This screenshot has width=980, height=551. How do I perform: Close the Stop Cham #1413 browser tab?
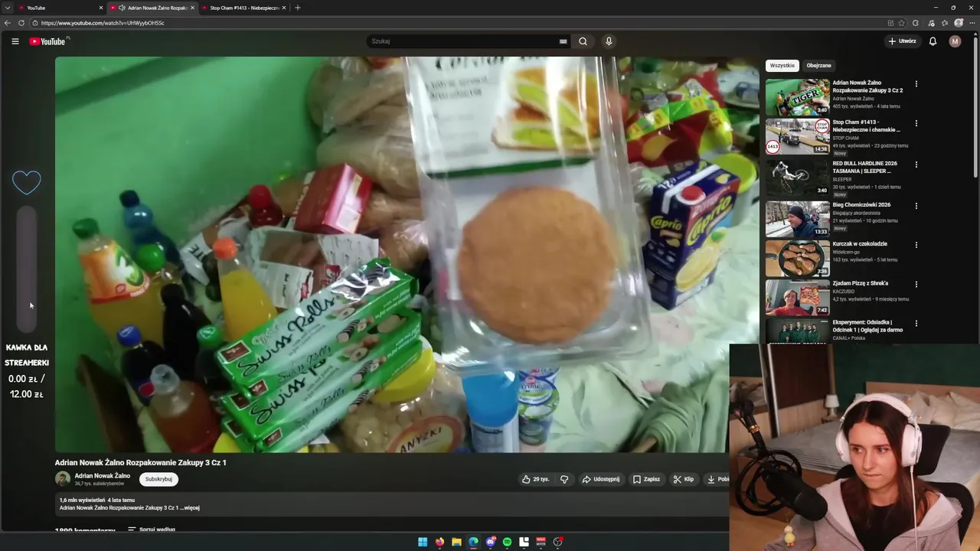[284, 8]
